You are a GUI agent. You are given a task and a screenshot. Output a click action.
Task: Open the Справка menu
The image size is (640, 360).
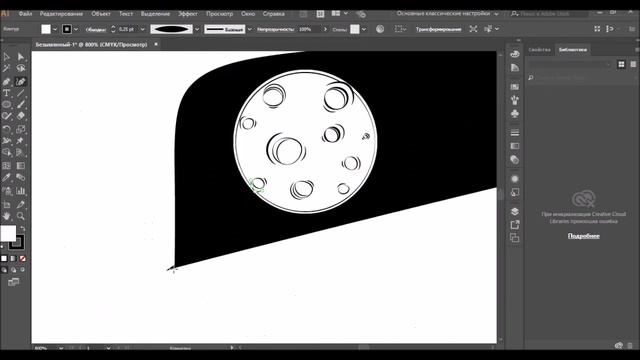273,13
